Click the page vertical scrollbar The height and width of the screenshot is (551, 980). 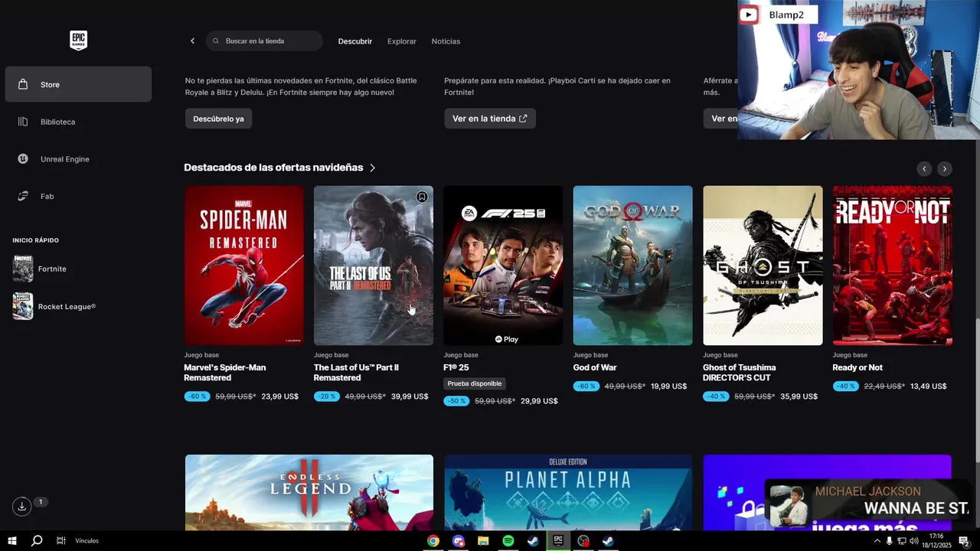click(976, 390)
